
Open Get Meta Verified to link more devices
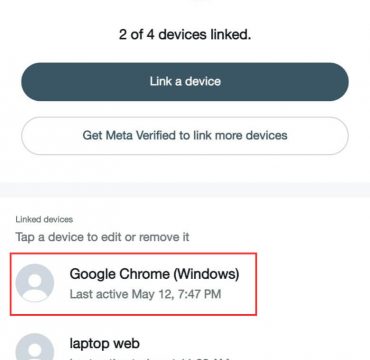[x=185, y=136]
